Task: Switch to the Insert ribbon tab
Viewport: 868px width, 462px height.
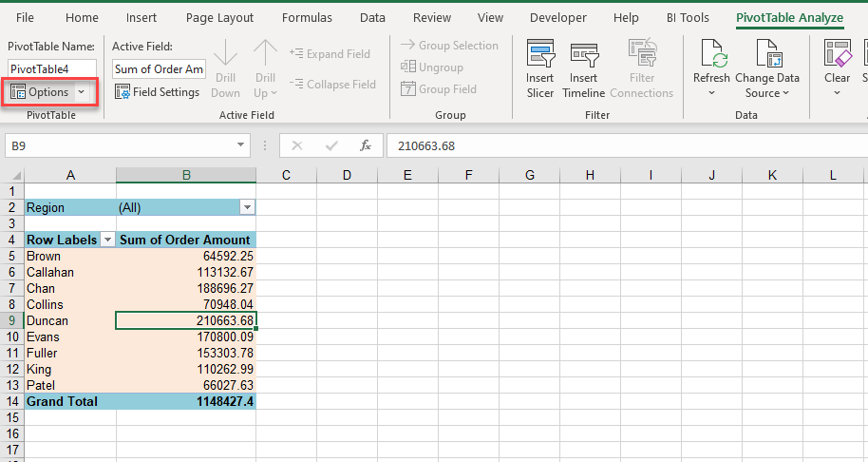Action: tap(142, 18)
